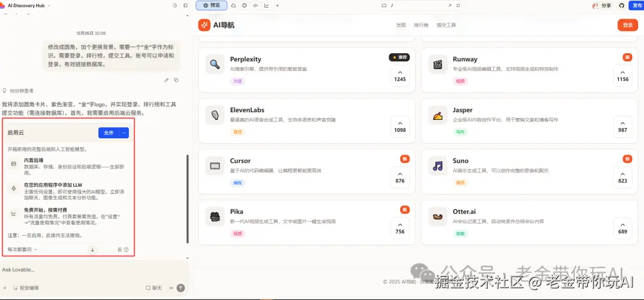This screenshot has width=644, height=300.
Task: Click the 视频 tag on Runway
Action: (460, 81)
